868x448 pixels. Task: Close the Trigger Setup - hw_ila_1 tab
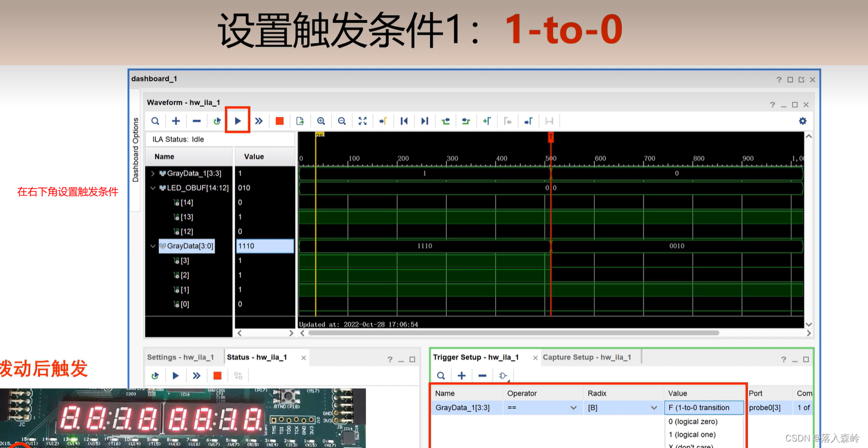535,358
